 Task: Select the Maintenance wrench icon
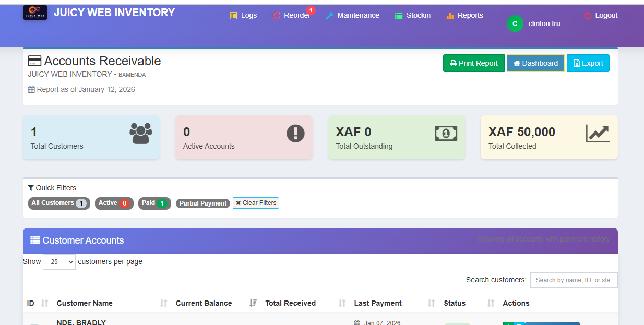[x=329, y=15]
